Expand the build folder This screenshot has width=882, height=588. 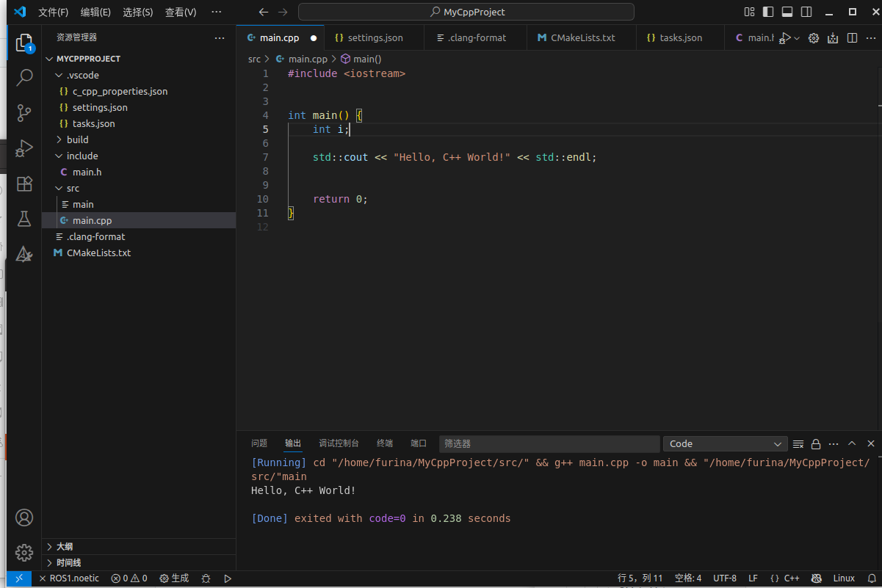coord(77,139)
